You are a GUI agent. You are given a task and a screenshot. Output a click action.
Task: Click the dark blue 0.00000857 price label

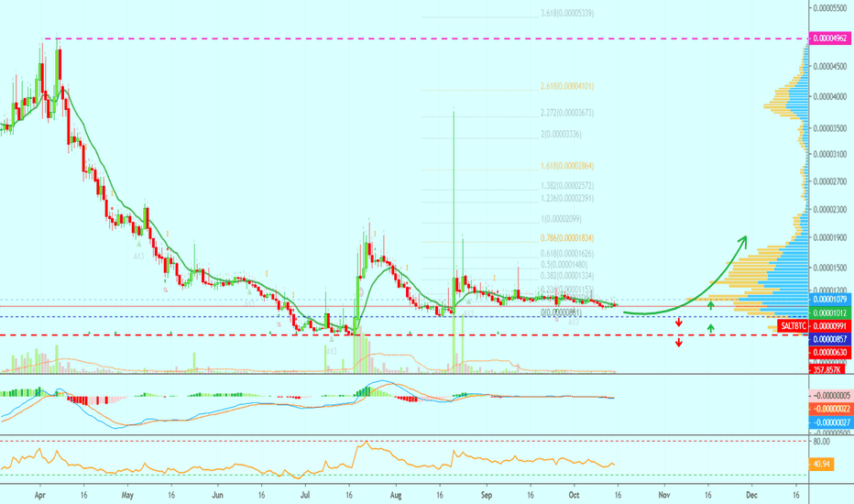[x=831, y=339]
